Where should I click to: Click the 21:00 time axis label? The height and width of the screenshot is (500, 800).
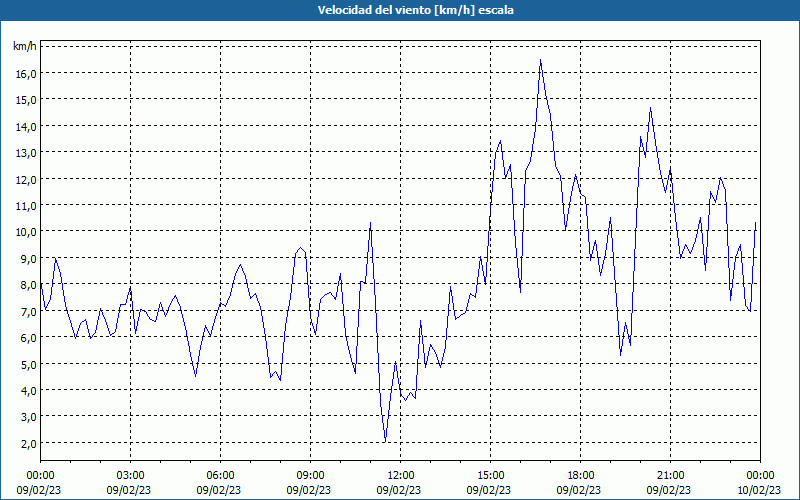point(670,476)
